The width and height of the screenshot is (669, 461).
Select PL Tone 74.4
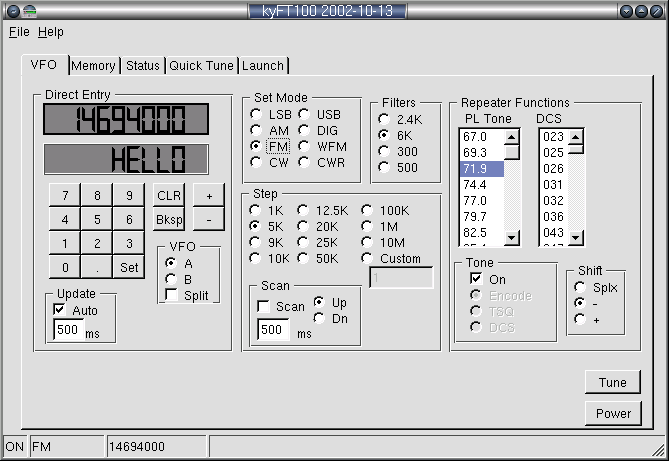point(482,184)
